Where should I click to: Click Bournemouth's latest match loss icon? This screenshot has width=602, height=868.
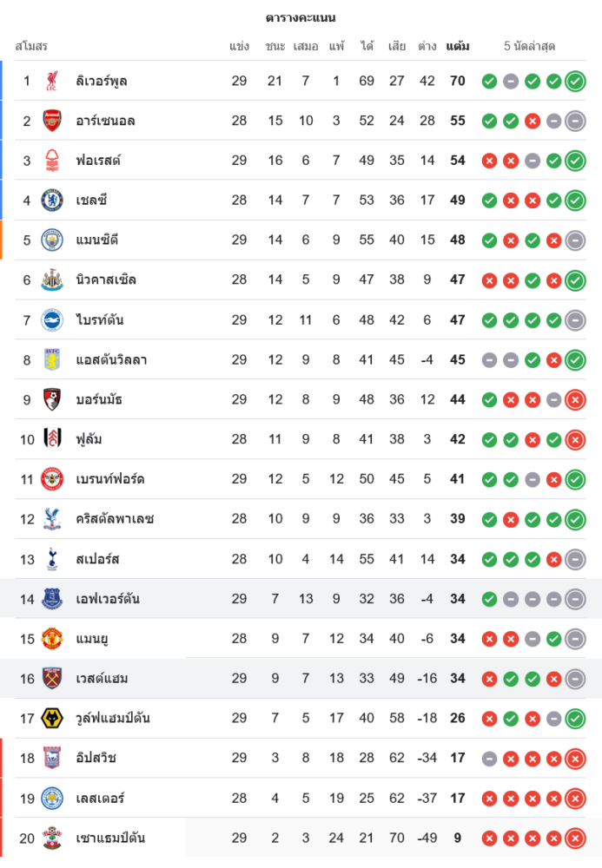(x=575, y=400)
